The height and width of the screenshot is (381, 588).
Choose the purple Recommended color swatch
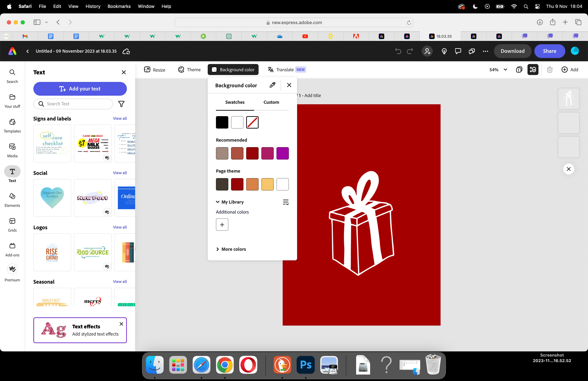282,153
